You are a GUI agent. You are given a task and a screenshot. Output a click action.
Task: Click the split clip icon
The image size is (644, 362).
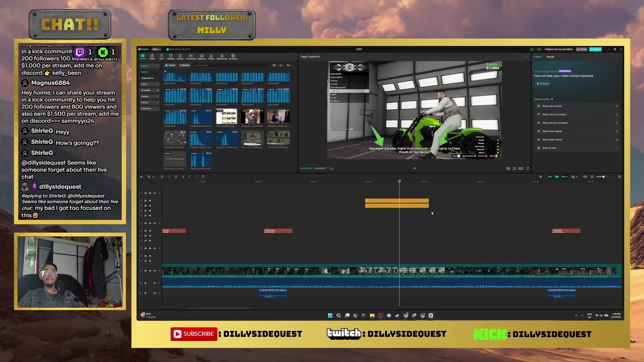tap(176, 176)
